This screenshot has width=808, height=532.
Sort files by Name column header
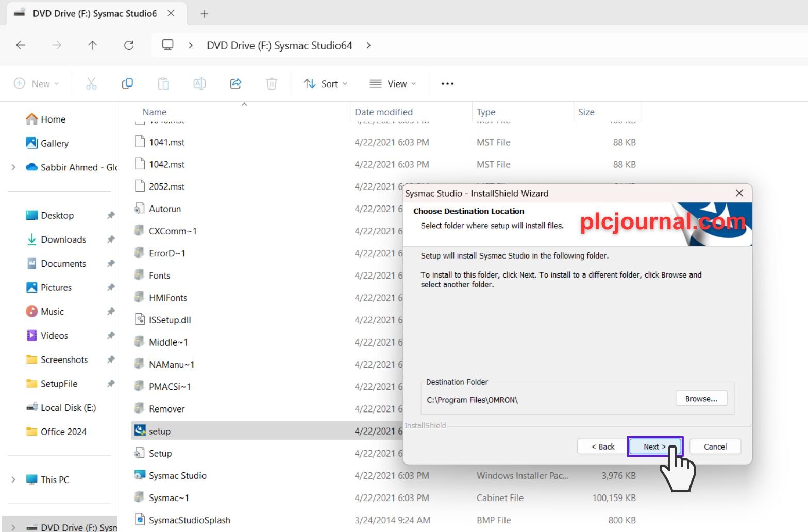click(x=155, y=112)
